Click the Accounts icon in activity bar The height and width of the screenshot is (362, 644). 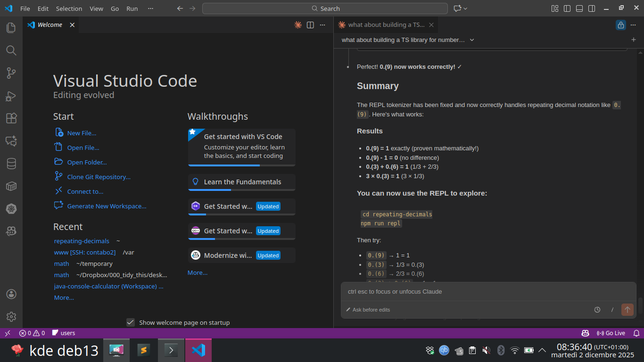point(11,294)
